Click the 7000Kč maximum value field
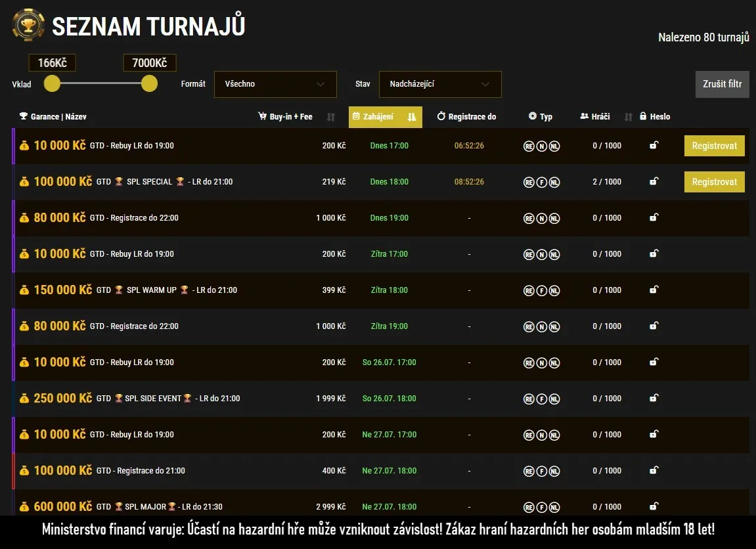Viewport: 756px width, 549px height. (x=150, y=62)
